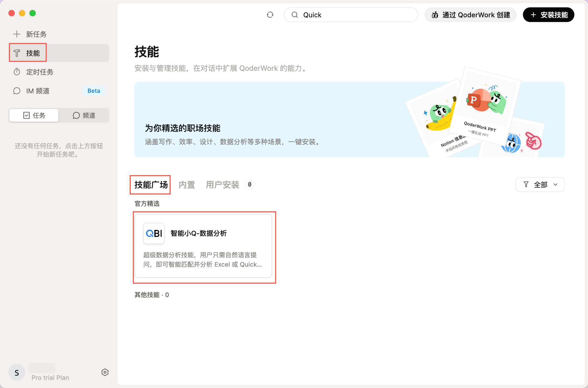Click the timer icon beside 定时任务

click(x=17, y=72)
